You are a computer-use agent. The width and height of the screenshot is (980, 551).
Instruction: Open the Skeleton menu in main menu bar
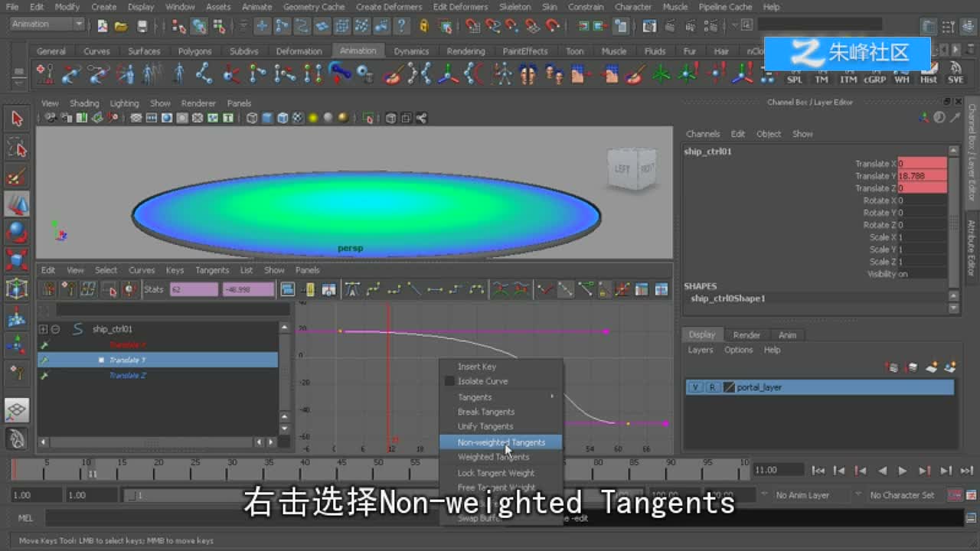click(x=514, y=7)
